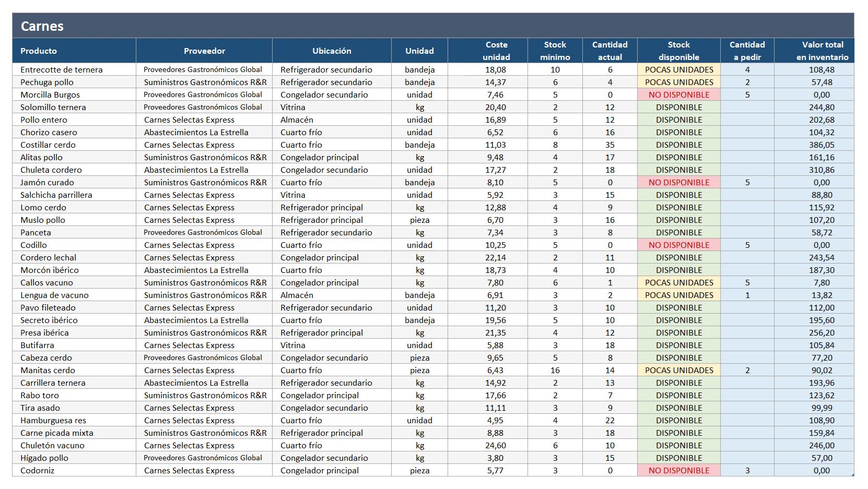Image resolution: width=868 pixels, height=489 pixels.
Task: Select current quantity 35 in Costillar cerdo row
Action: click(610, 145)
